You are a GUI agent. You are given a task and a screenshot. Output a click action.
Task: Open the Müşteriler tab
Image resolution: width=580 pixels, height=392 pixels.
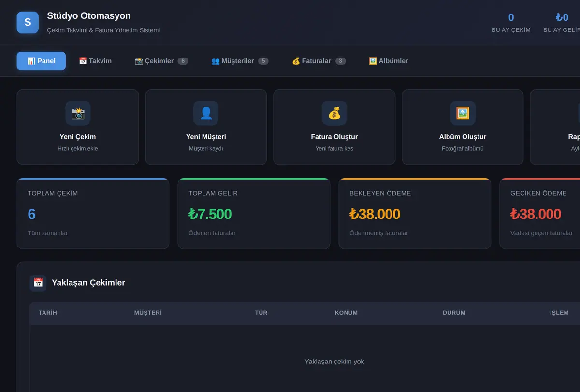coord(240,61)
